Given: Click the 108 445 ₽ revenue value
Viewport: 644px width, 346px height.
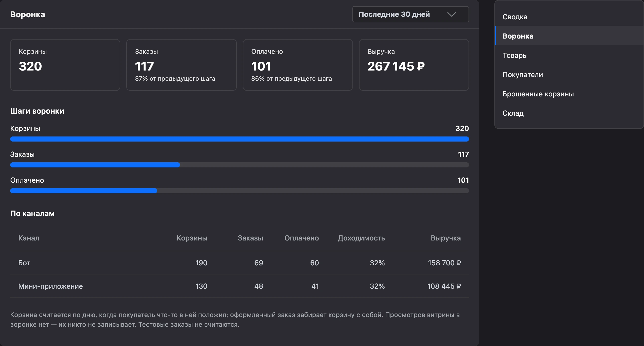Looking at the screenshot, I should (x=444, y=286).
